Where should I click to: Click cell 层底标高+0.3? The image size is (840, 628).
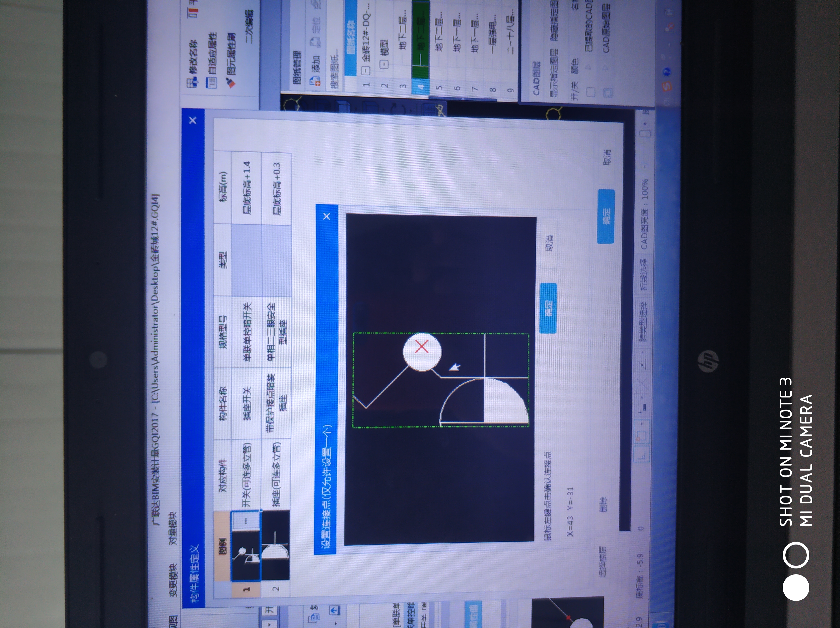277,189
